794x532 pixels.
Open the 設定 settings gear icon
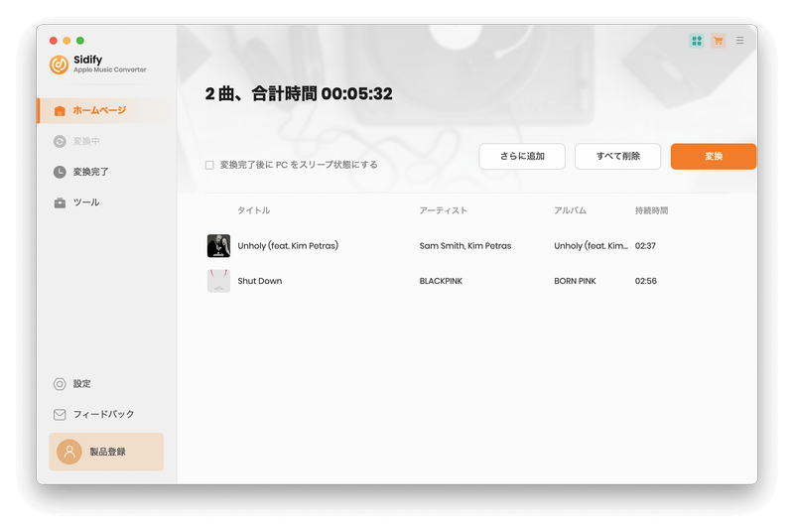coord(60,384)
